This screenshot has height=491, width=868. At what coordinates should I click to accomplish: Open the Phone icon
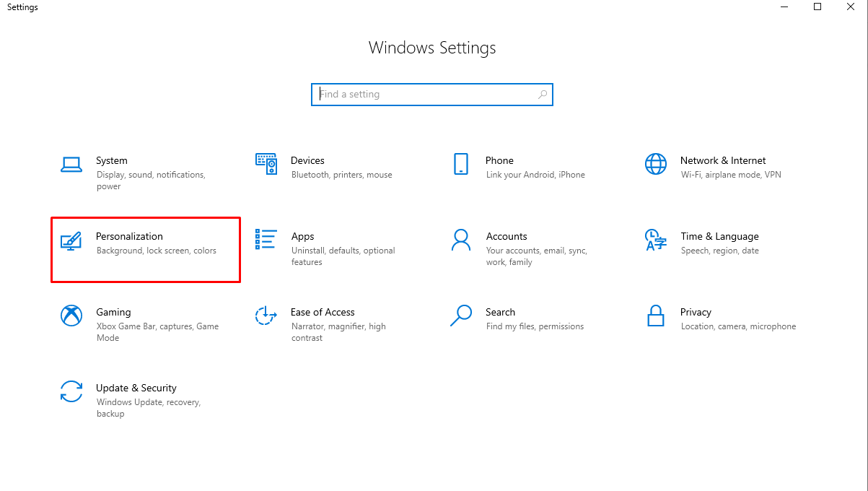[461, 164]
